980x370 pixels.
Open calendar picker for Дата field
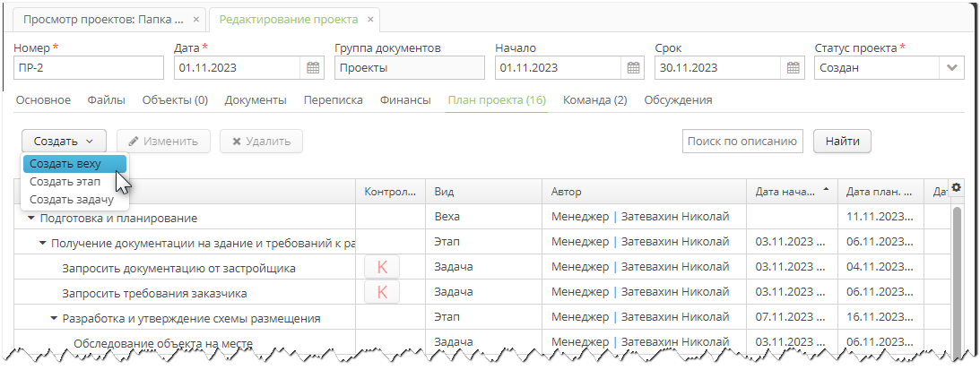(x=312, y=68)
